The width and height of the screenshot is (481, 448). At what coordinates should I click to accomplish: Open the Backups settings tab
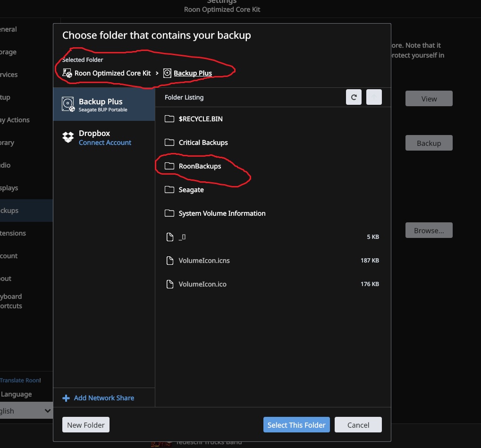(x=26, y=211)
